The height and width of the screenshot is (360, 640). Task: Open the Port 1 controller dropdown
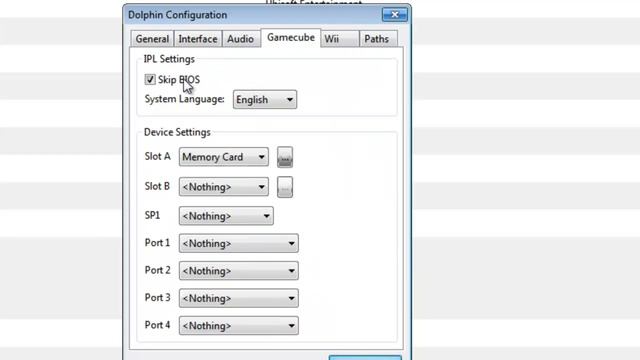(239, 243)
